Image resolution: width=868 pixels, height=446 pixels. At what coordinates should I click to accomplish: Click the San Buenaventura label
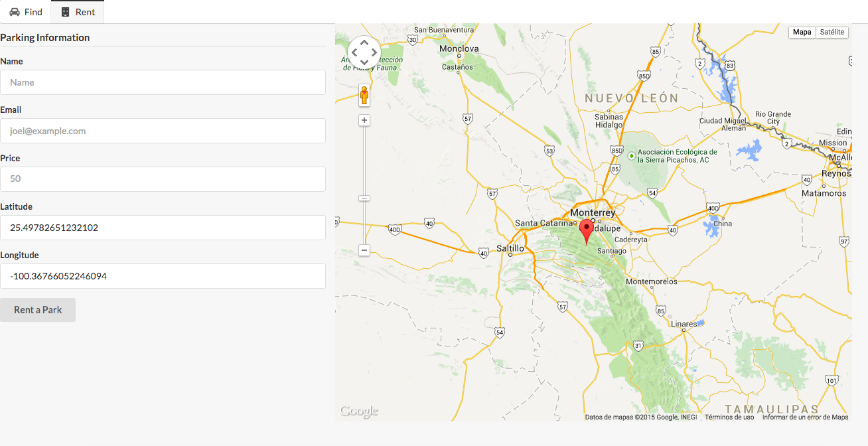click(x=444, y=30)
